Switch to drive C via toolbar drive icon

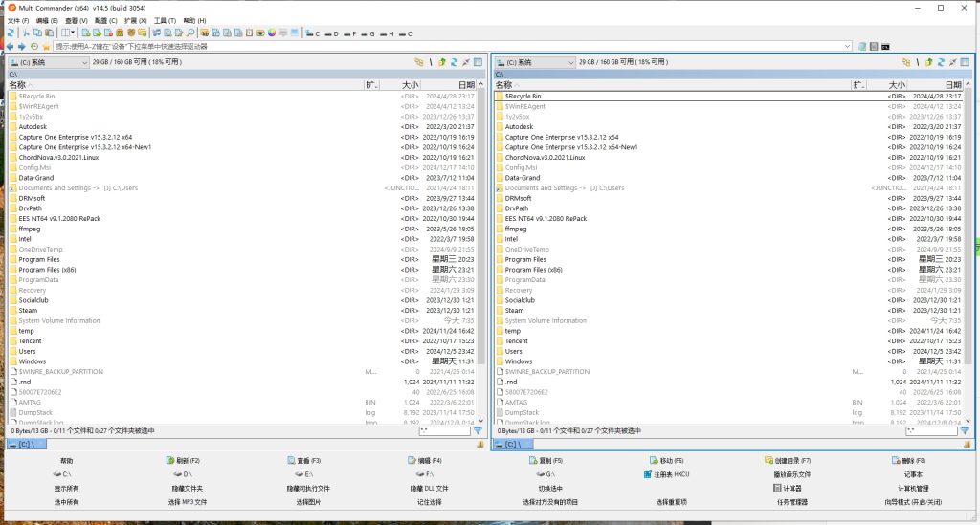tap(313, 33)
